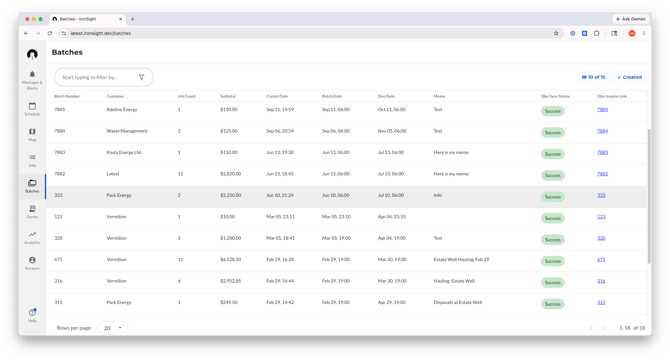This screenshot has height=360, width=670.
Task: Click the filter funnel icon
Action: point(141,77)
